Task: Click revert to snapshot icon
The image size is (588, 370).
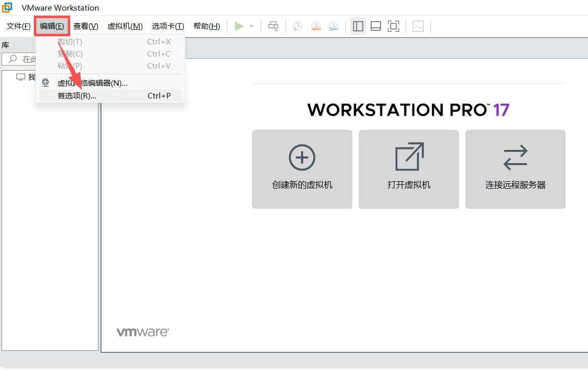Action: coord(316,26)
